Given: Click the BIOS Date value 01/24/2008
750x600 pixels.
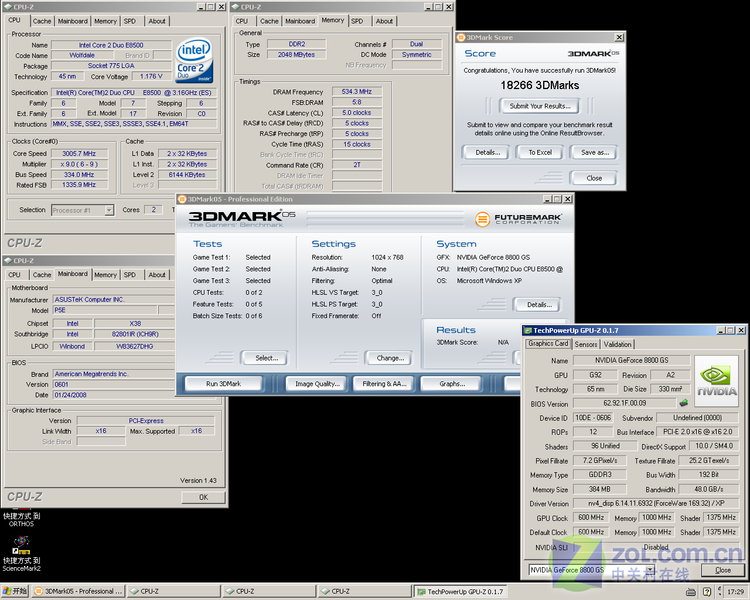Looking at the screenshot, I should [113, 395].
